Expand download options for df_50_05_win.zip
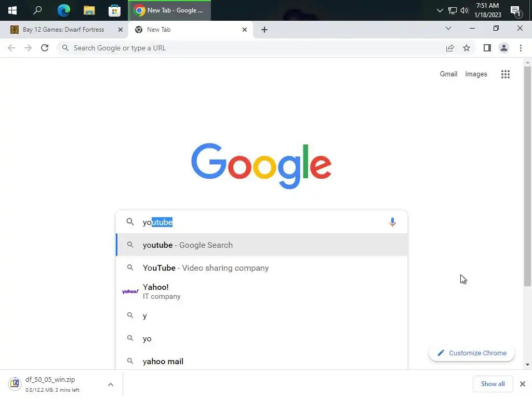Viewport: 532px width, 399px height. point(111,384)
